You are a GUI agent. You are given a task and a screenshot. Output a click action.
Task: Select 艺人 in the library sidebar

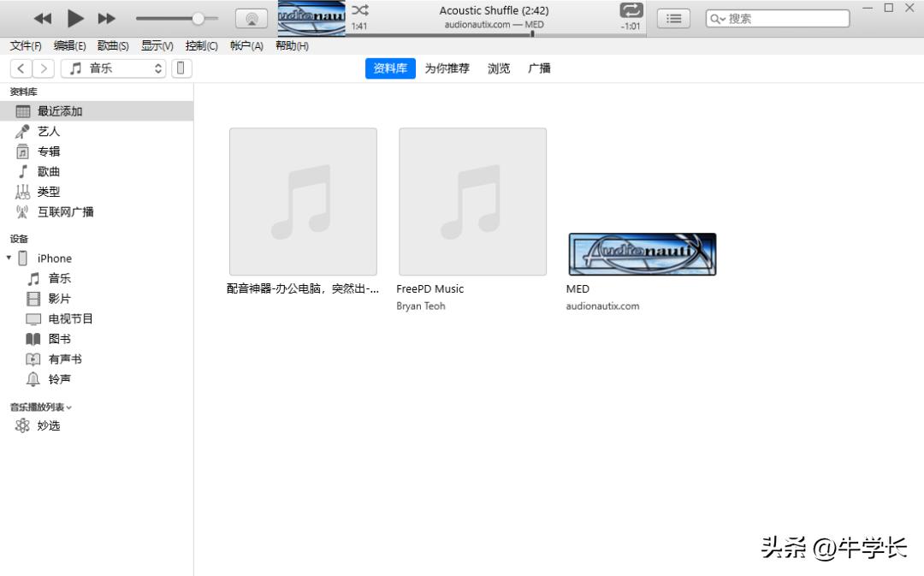pos(49,131)
